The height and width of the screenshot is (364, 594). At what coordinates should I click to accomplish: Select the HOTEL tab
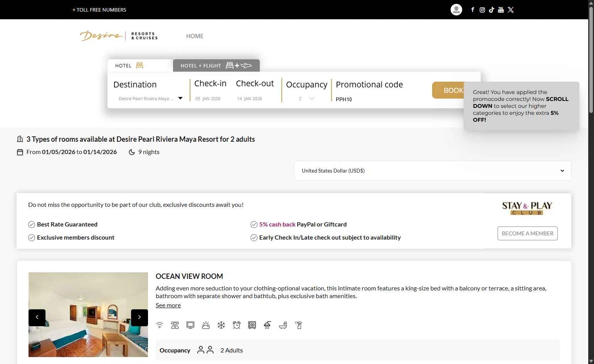[x=140, y=65]
